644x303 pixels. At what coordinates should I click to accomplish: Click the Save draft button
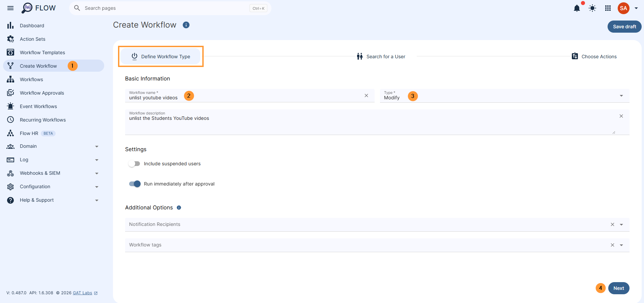(x=624, y=27)
